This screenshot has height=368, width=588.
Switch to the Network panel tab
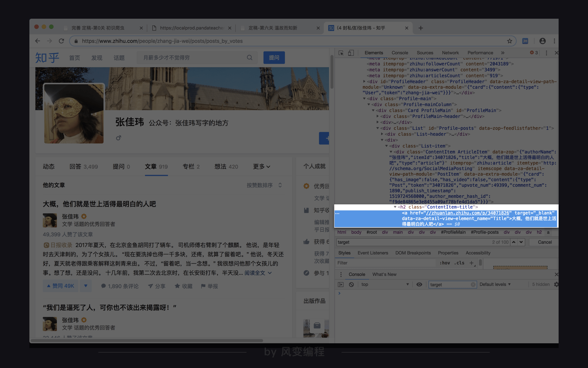pyautogui.click(x=450, y=53)
